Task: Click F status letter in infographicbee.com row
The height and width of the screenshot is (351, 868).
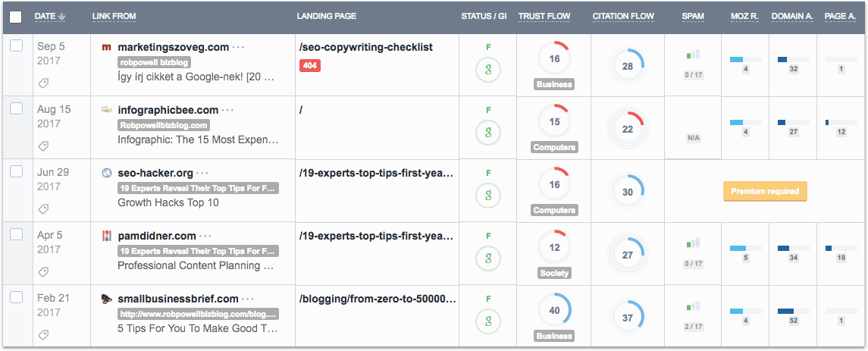Action: [x=488, y=110]
